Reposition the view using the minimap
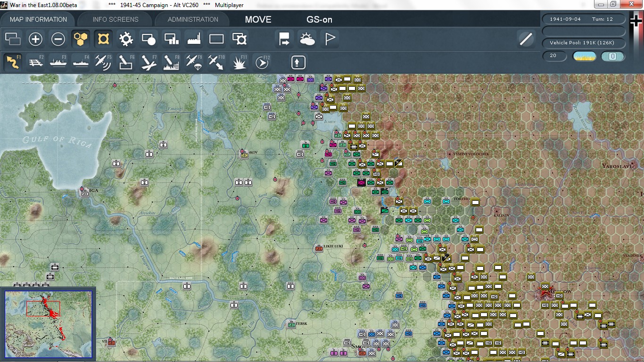 tap(49, 323)
